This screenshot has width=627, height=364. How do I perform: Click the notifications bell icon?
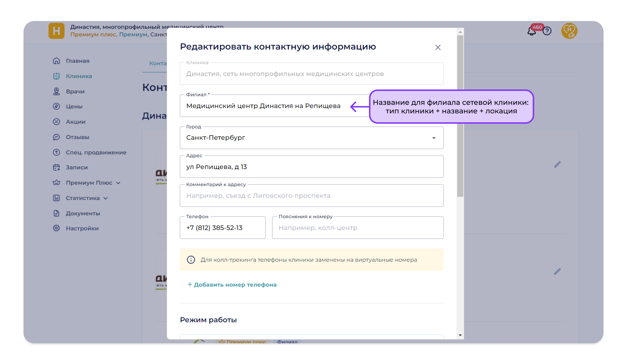tap(531, 32)
